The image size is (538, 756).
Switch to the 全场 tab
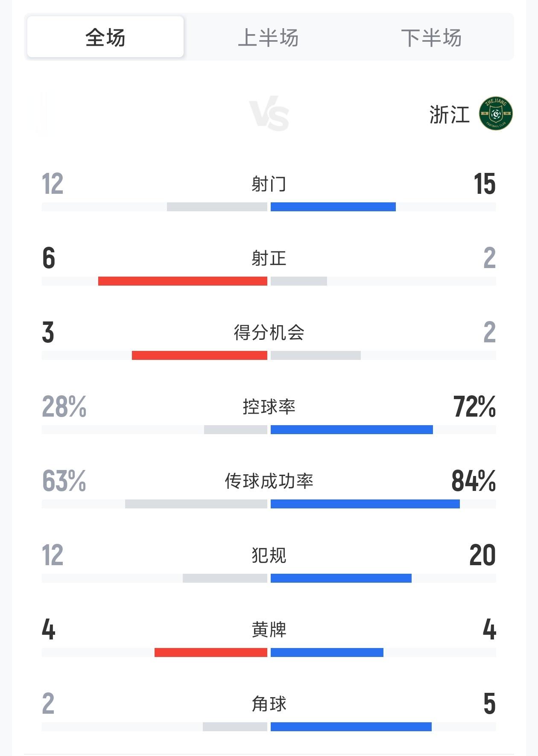click(x=105, y=38)
